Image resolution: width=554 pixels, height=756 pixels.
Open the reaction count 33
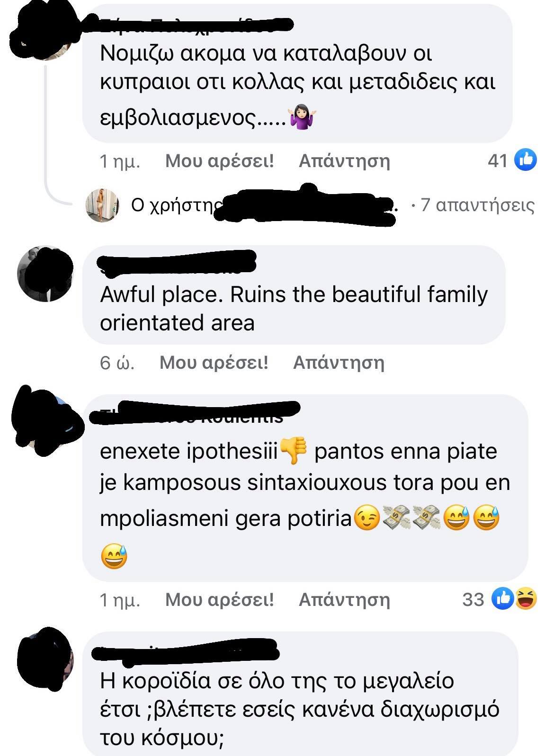(x=473, y=599)
